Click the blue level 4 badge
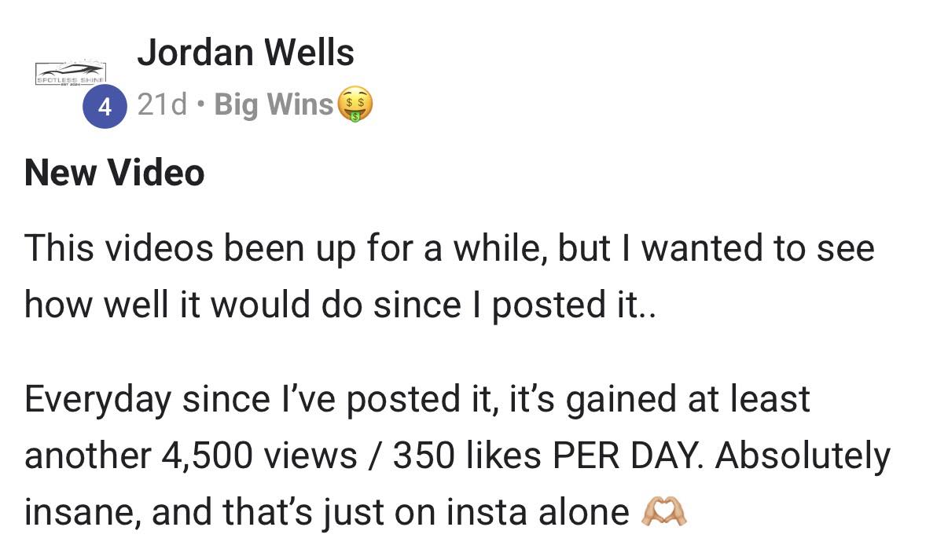 click(x=104, y=108)
